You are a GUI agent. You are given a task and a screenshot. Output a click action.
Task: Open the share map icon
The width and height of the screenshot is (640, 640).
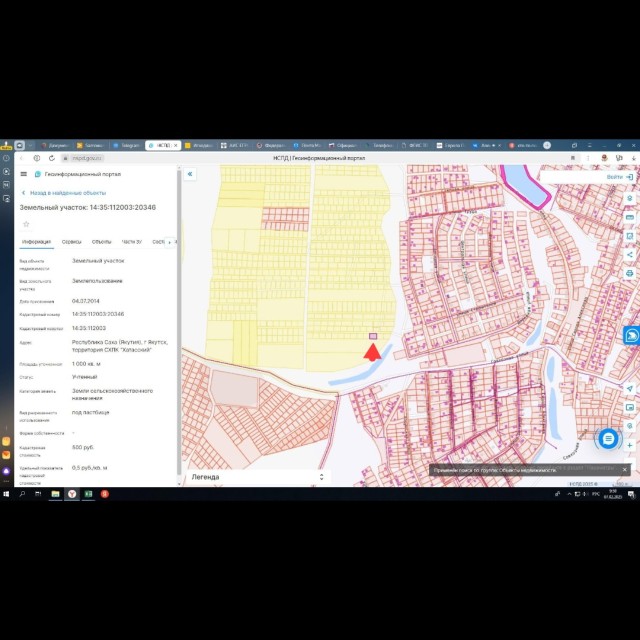point(629,255)
